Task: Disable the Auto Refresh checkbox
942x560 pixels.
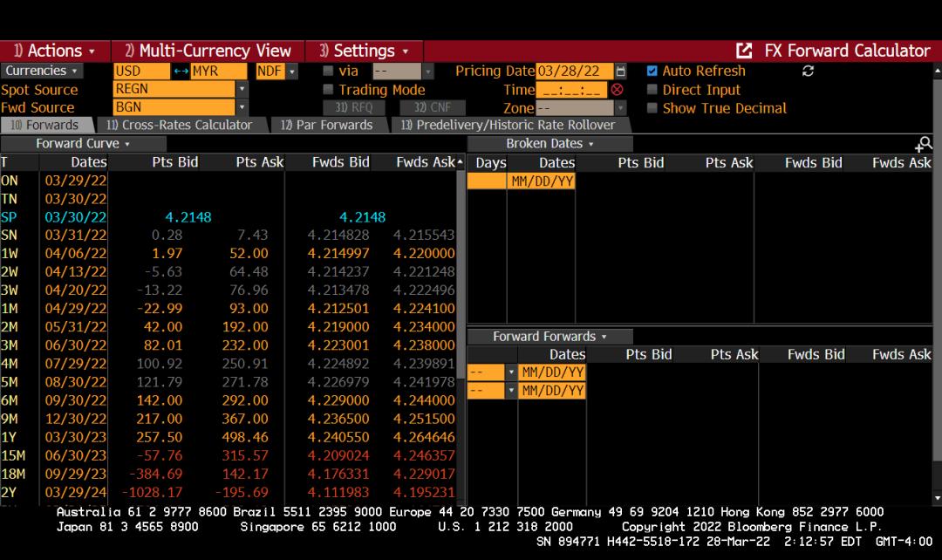Action: coord(652,72)
